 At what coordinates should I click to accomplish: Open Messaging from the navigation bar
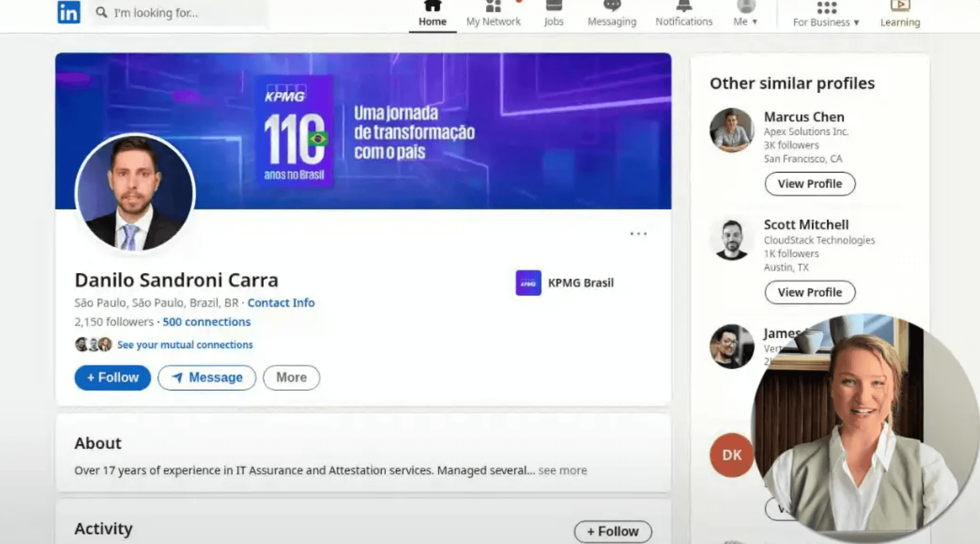(x=611, y=14)
